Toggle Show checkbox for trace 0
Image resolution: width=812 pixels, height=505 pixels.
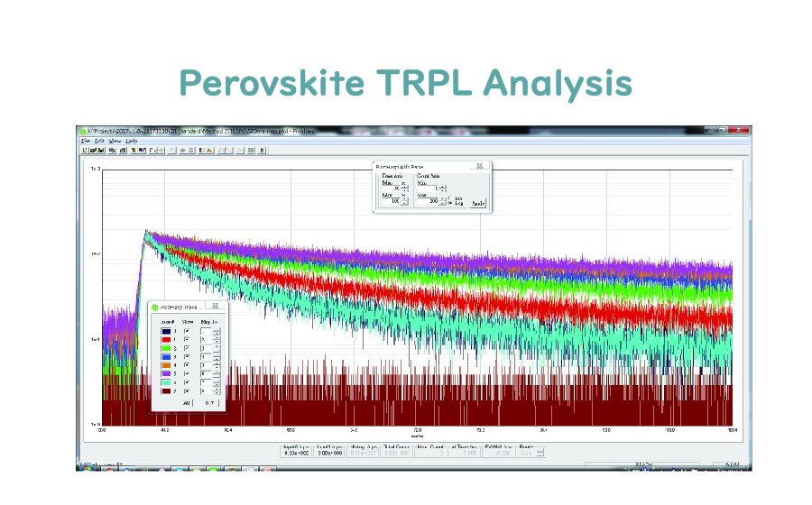[x=187, y=331]
